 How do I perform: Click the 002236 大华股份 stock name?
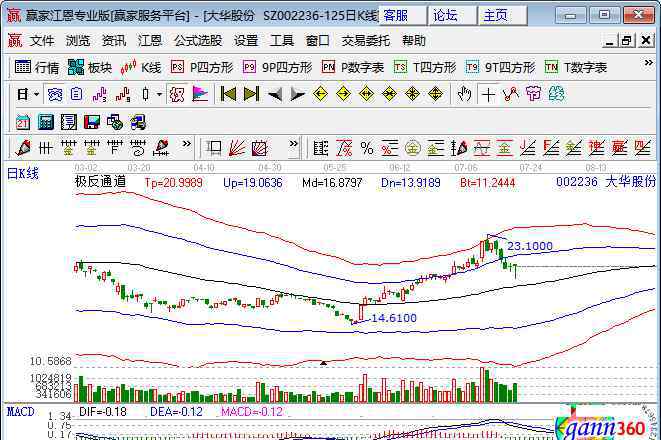pyautogui.click(x=606, y=182)
